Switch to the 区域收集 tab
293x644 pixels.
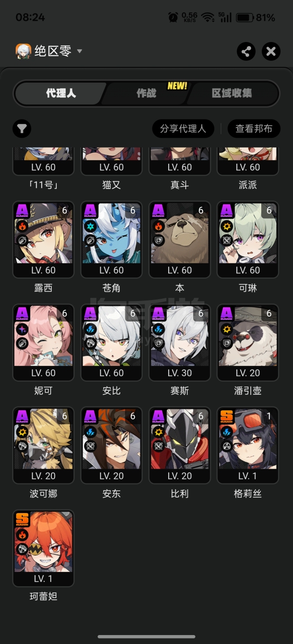[x=232, y=93]
